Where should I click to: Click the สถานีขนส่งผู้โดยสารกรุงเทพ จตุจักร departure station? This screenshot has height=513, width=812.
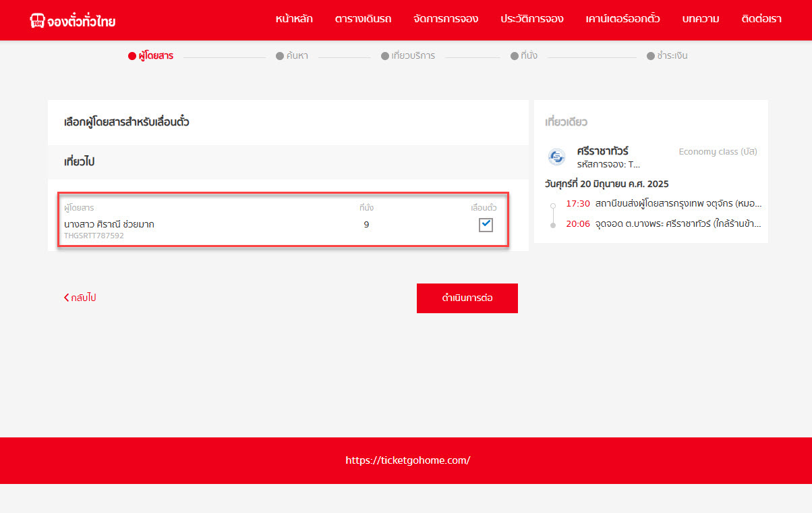[x=678, y=203]
